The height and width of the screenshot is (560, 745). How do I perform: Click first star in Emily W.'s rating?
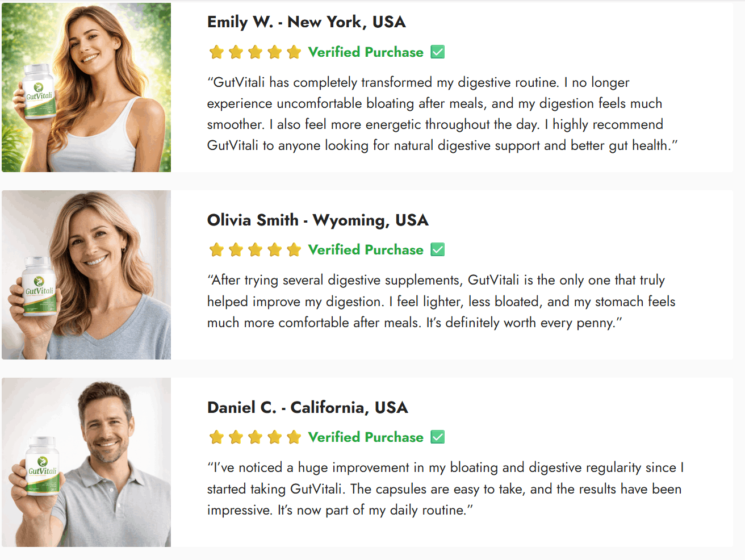216,52
